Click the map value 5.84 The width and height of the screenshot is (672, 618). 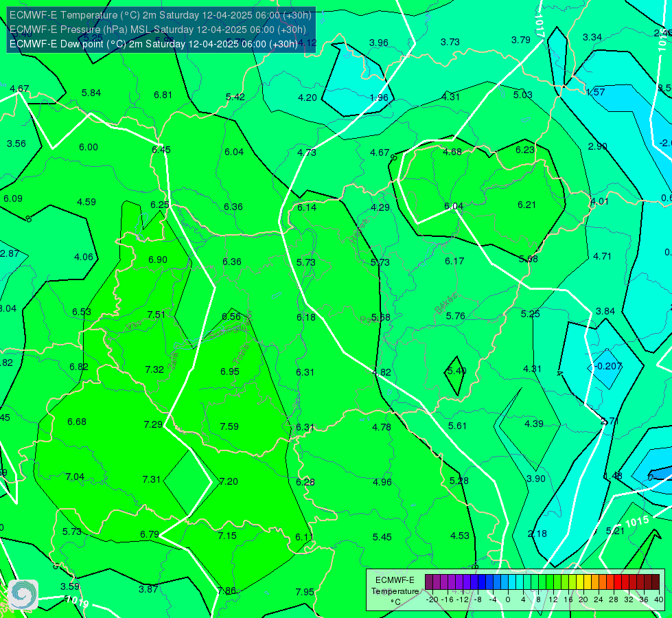[91, 93]
